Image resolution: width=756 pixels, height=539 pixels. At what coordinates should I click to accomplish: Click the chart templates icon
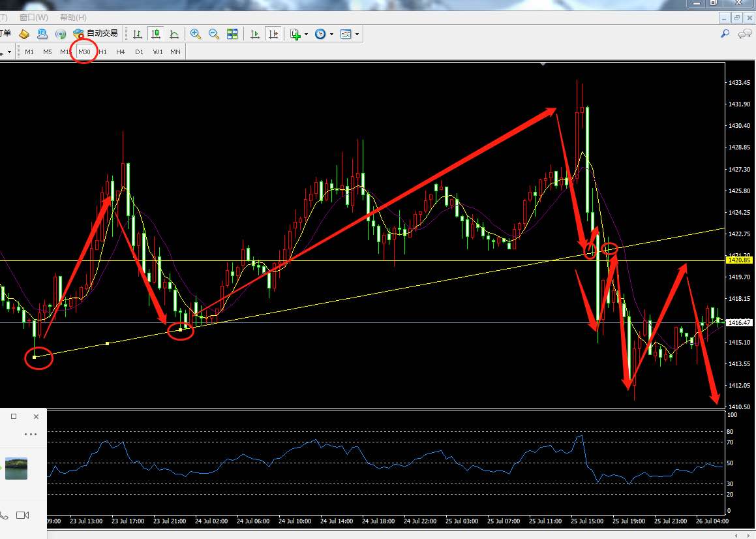coord(346,34)
